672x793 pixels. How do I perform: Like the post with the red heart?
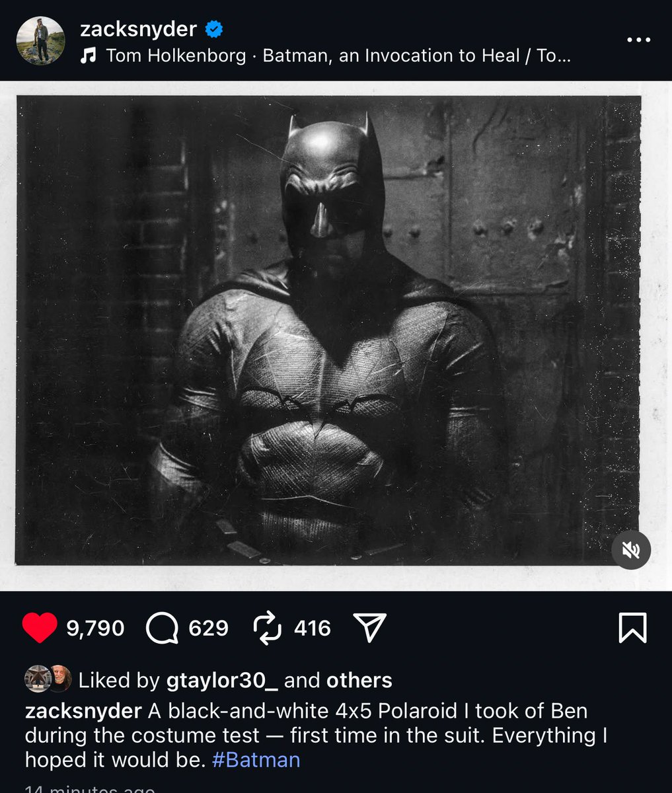tap(40, 628)
